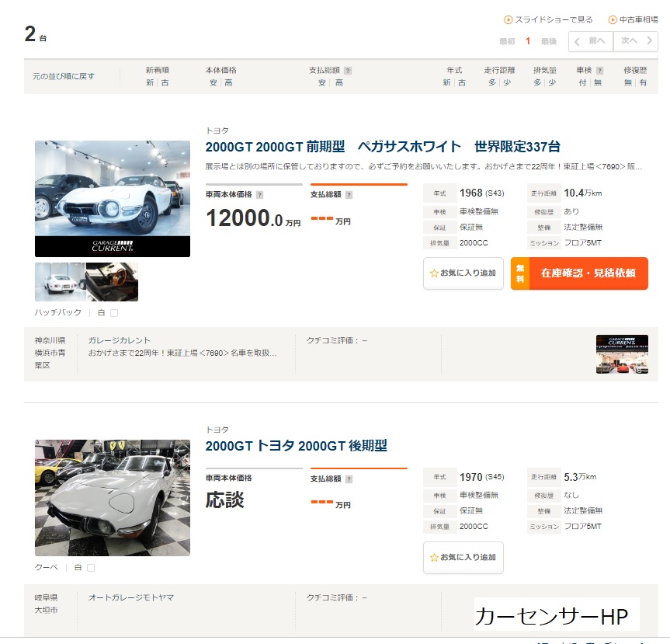
Task: Open the 2000GT トヨタ 2000GT 後期型 listing title
Action: (x=296, y=446)
